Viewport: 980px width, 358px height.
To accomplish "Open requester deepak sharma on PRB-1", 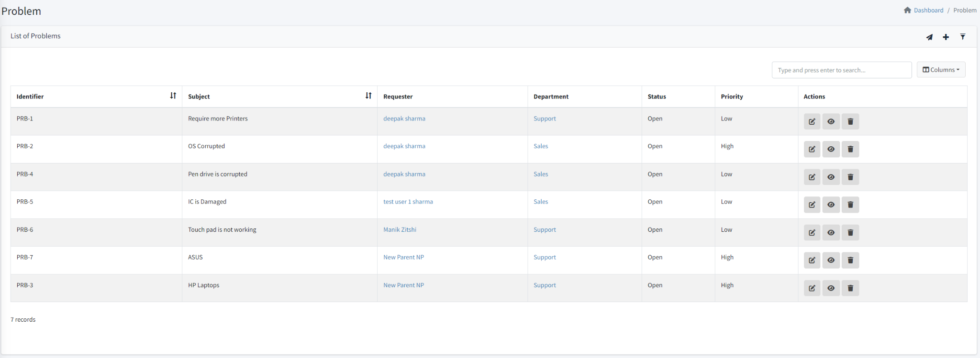I will click(x=404, y=119).
